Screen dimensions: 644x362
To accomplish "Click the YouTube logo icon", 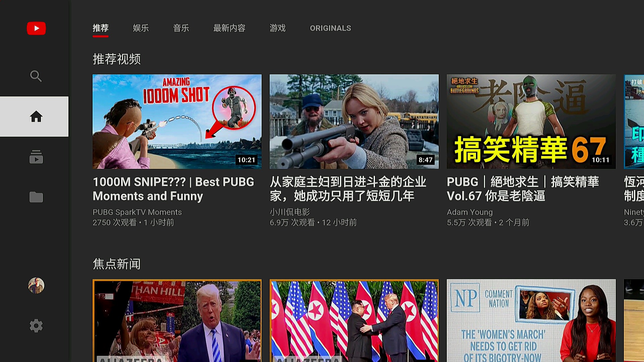I will (36, 28).
